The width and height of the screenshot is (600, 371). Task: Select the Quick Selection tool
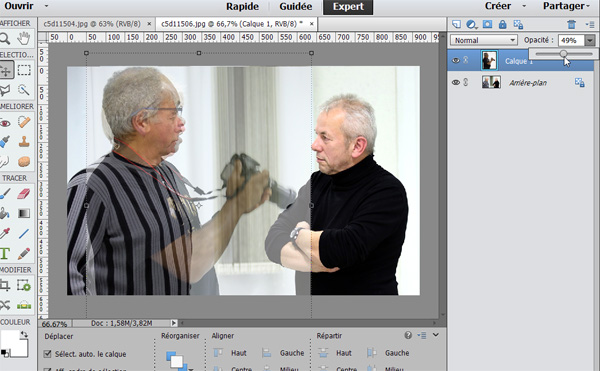[x=24, y=90]
